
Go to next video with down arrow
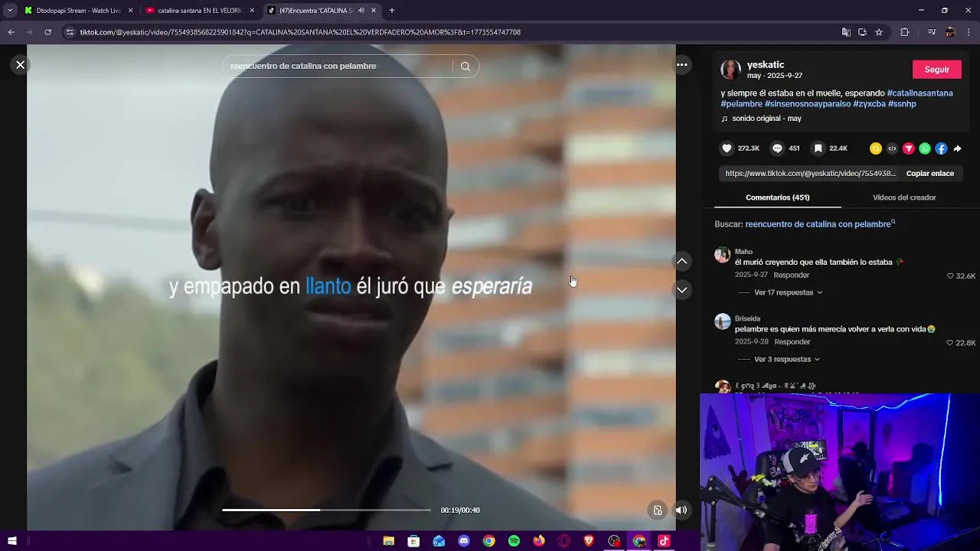pos(681,290)
